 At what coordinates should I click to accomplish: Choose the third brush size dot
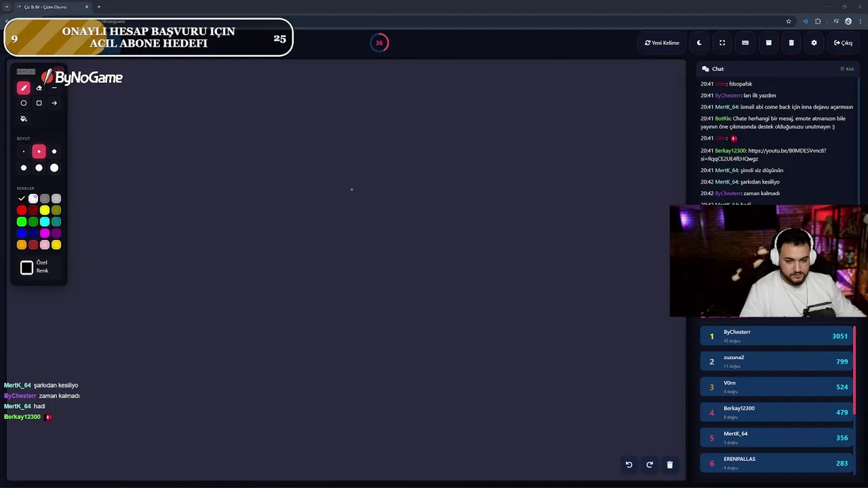click(x=54, y=152)
